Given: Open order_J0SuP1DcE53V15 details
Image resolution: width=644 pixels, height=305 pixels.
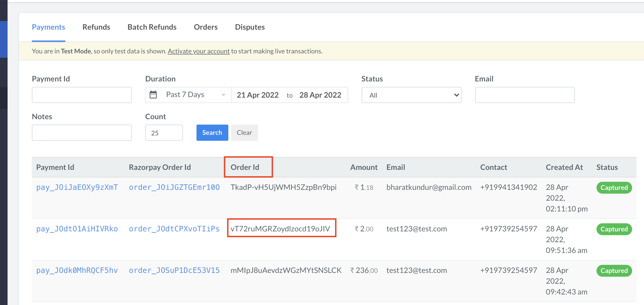Looking at the screenshot, I should (174, 270).
